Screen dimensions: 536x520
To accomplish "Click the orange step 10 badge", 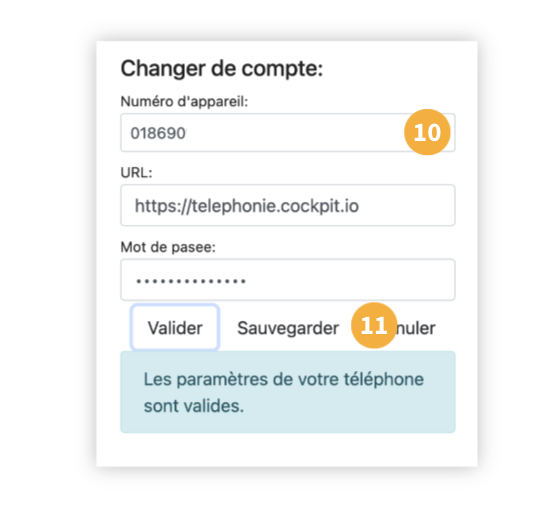I will [427, 132].
